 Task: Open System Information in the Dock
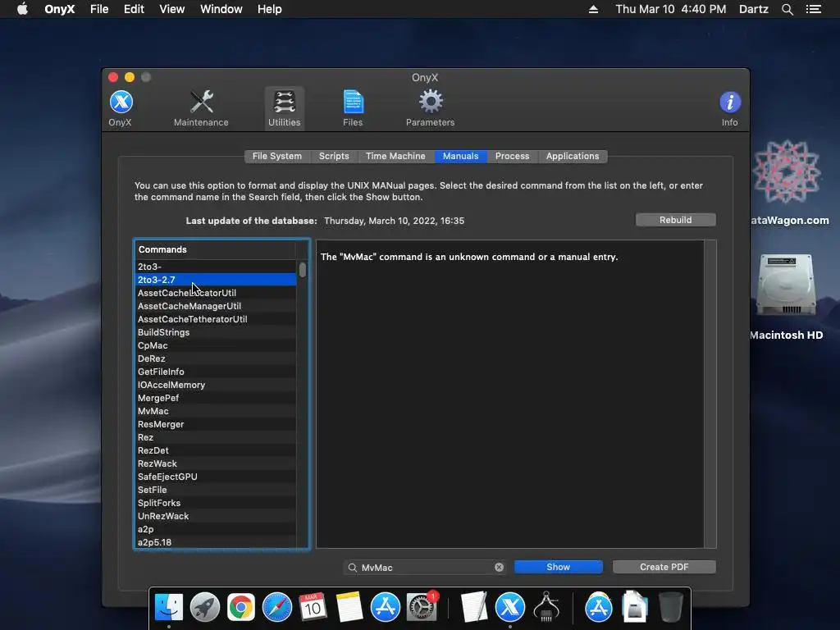tap(546, 608)
